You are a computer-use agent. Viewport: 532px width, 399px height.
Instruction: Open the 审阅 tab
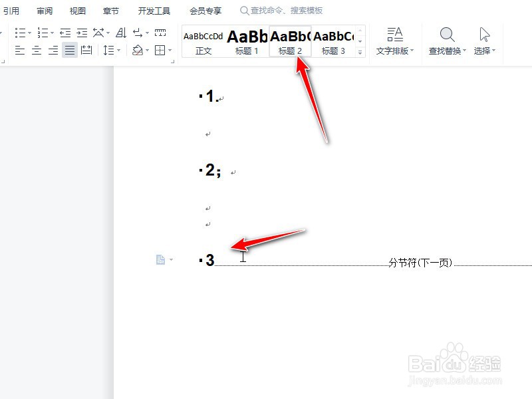(x=45, y=11)
